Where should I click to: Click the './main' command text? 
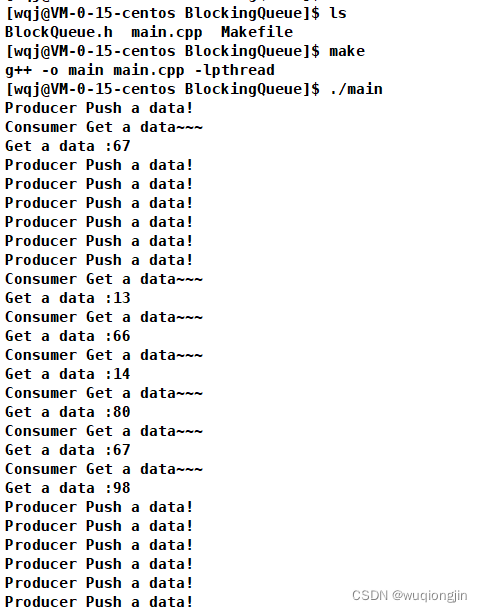[356, 89]
